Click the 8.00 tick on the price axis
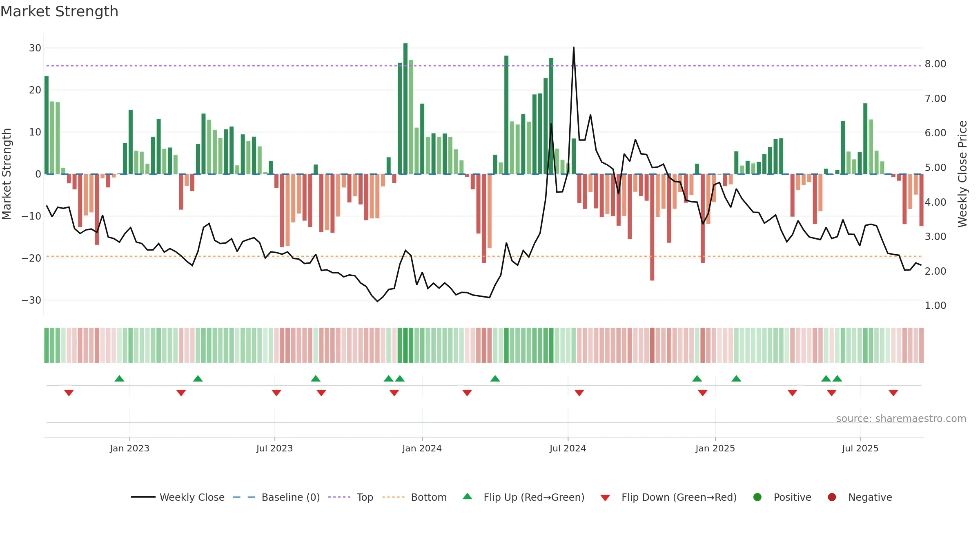980x551 pixels. click(935, 64)
